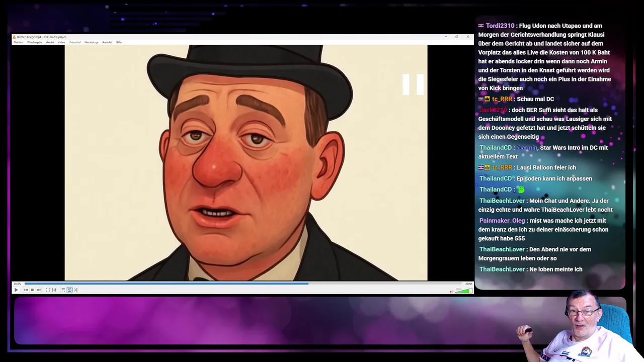Click username Painmaker_Oleg in chat

pyautogui.click(x=502, y=221)
